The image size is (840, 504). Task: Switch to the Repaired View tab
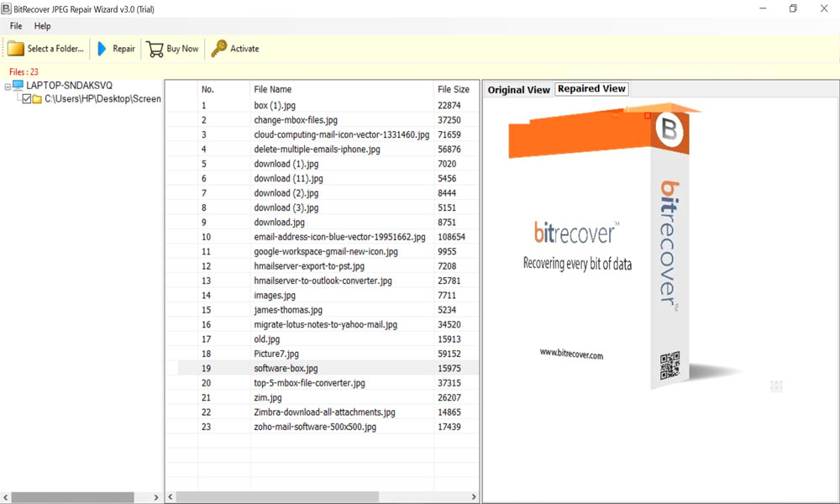pyautogui.click(x=591, y=89)
